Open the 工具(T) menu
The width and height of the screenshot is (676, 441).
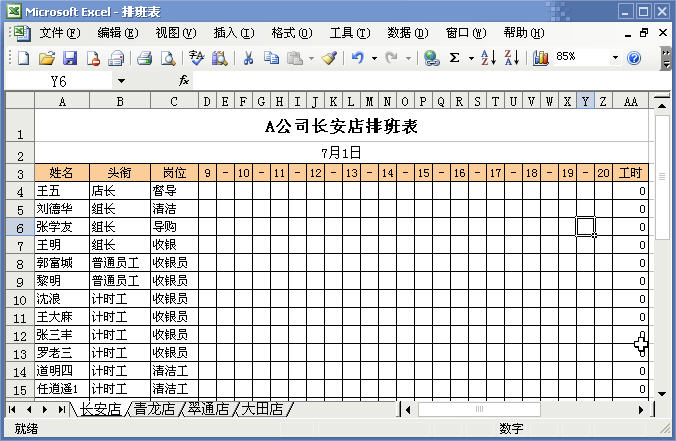point(350,33)
